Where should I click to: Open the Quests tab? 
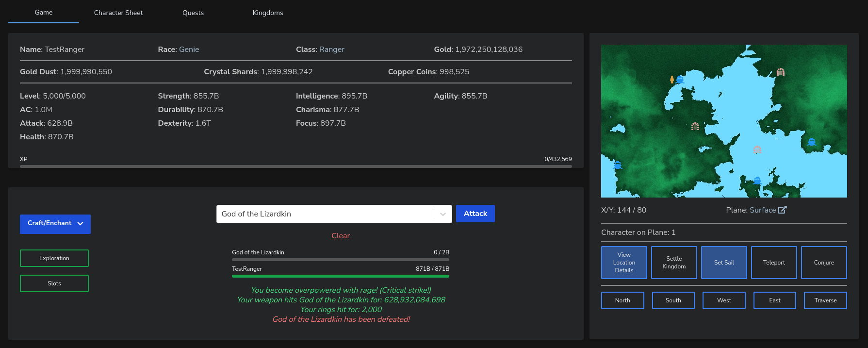[x=193, y=13]
